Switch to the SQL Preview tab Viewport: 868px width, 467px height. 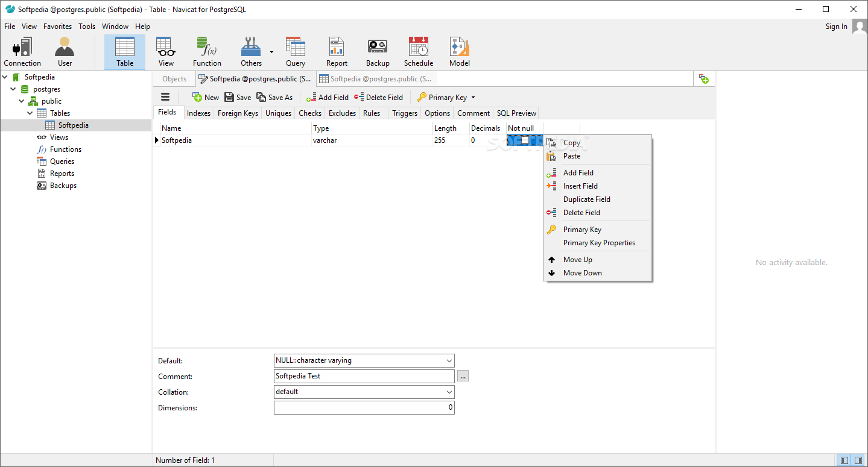tap(516, 113)
